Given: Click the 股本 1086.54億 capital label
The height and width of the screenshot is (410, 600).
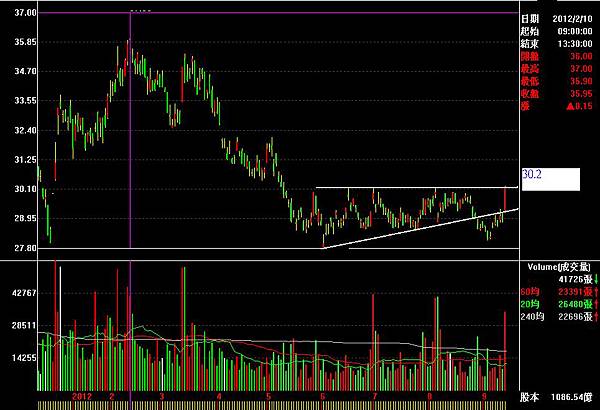Looking at the screenshot, I should 556,397.
